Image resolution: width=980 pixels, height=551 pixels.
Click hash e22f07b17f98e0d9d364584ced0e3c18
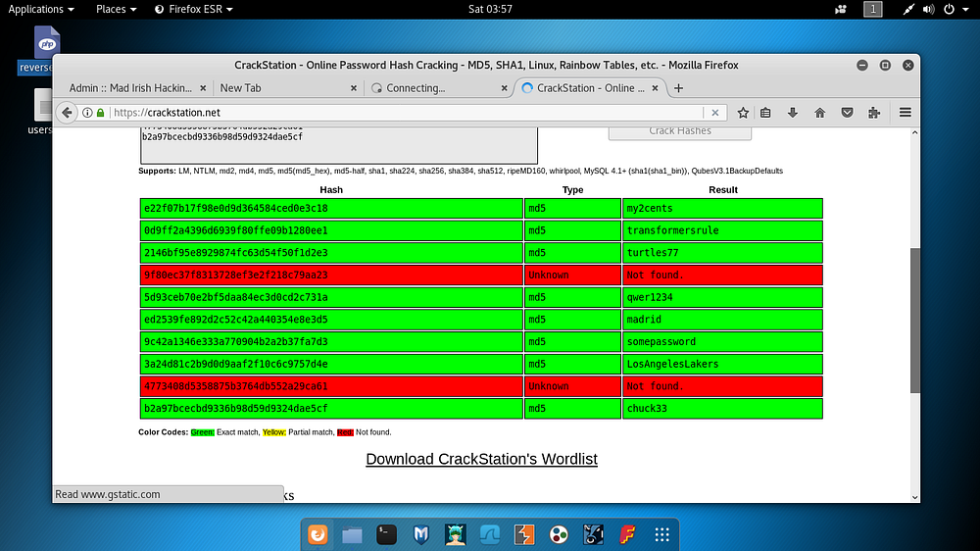pyautogui.click(x=235, y=208)
